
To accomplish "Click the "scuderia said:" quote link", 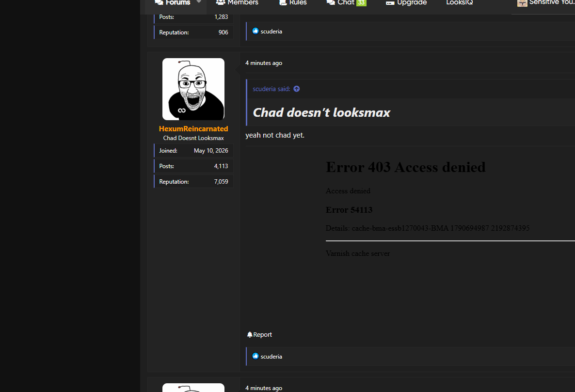I will [x=272, y=89].
